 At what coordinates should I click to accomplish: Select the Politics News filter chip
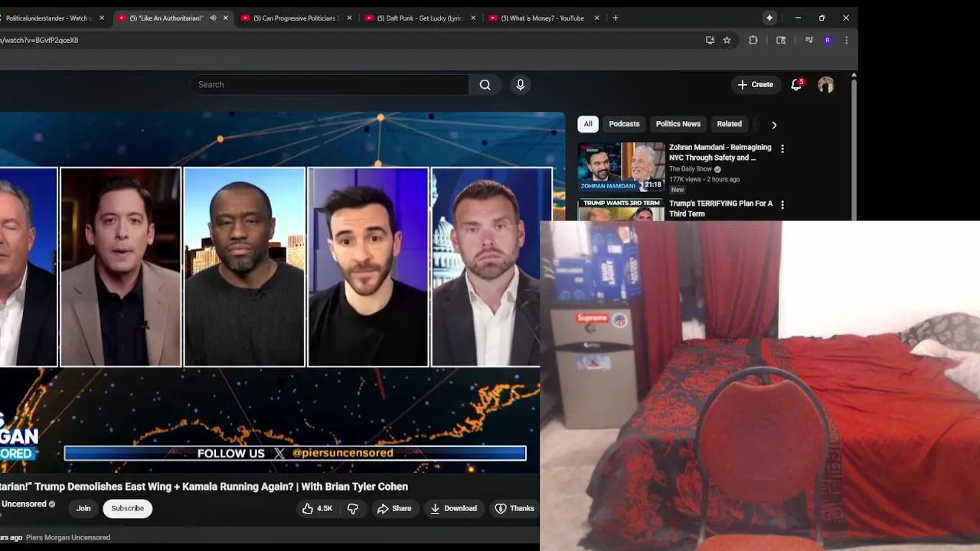click(x=678, y=124)
